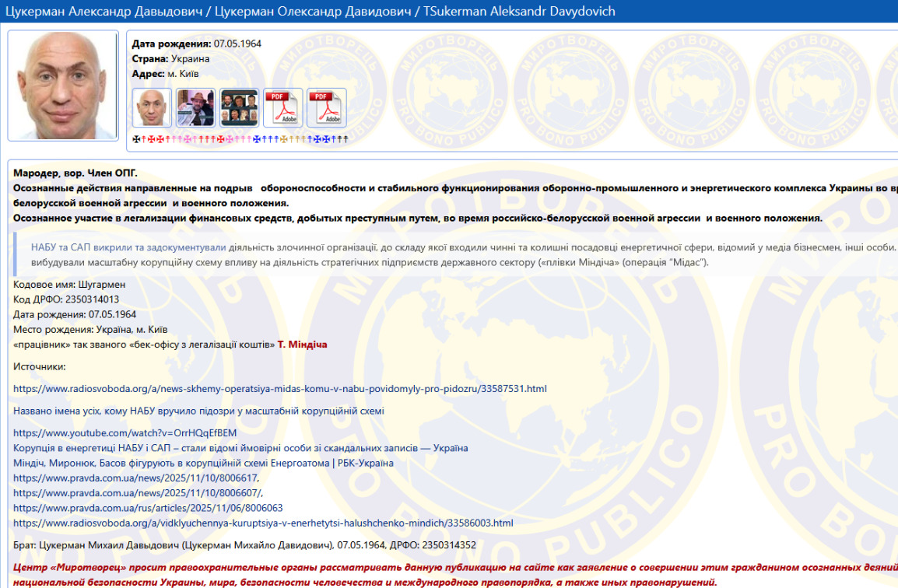Click a red Maltese cross symbol
This screenshot has height=588, width=898.
(150, 138)
